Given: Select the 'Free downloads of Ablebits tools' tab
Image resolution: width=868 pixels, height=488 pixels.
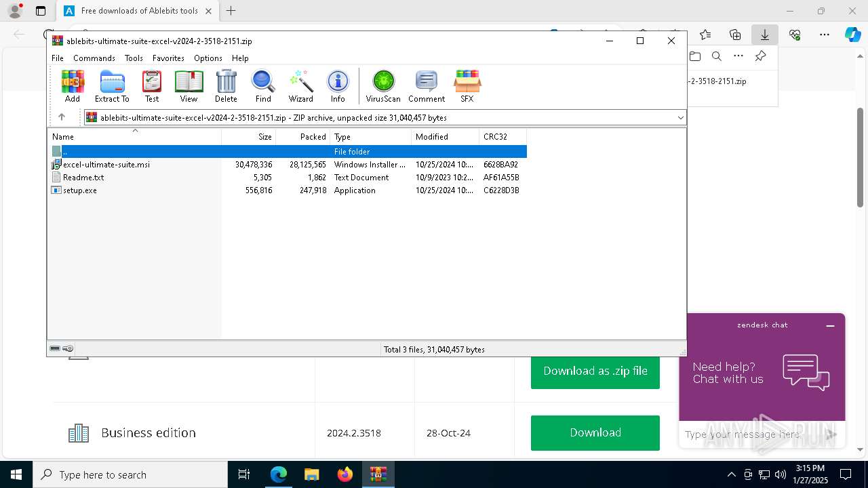Looking at the screenshot, I should point(138,11).
